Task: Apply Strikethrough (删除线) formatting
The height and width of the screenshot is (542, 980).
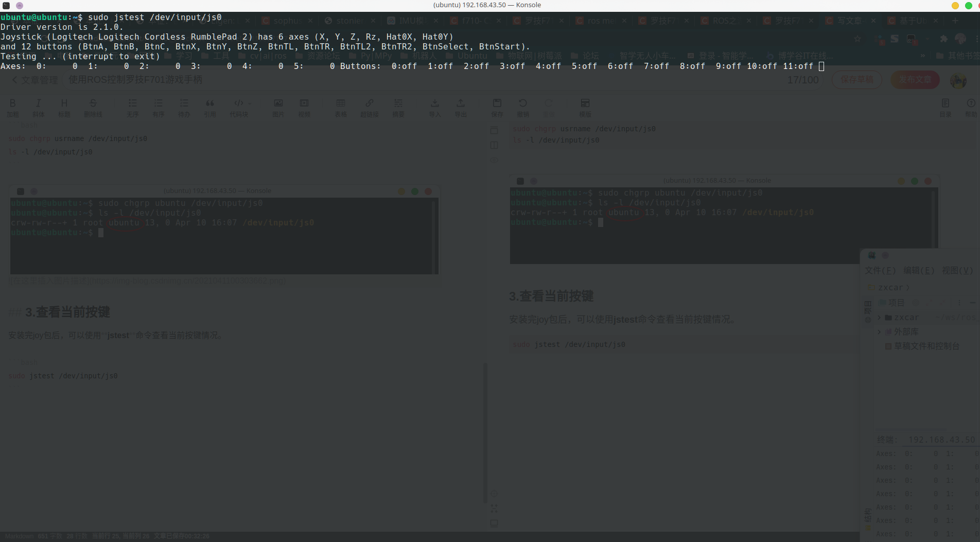Action: click(x=93, y=107)
